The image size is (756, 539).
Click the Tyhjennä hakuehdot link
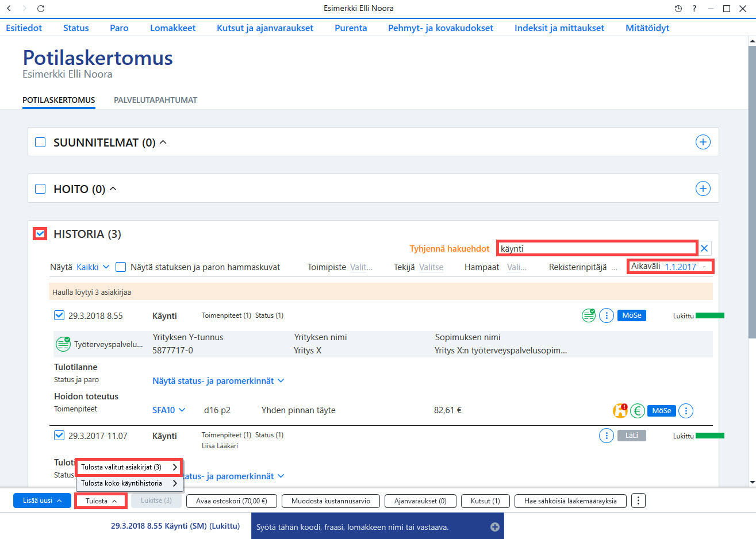click(450, 249)
